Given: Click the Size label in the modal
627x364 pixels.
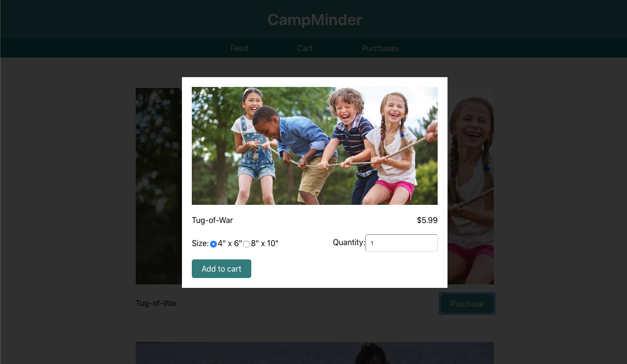Looking at the screenshot, I should 200,243.
